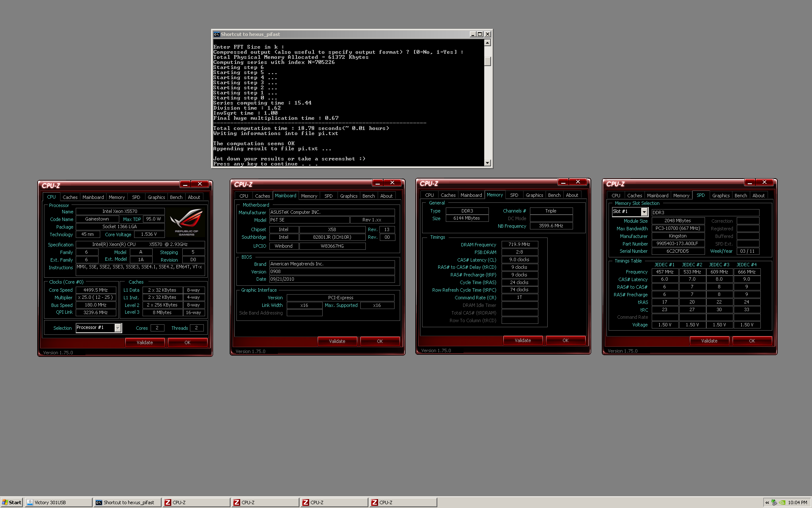
Task: Minimize the Mainboard CPU-Z window
Action: coord(378,183)
